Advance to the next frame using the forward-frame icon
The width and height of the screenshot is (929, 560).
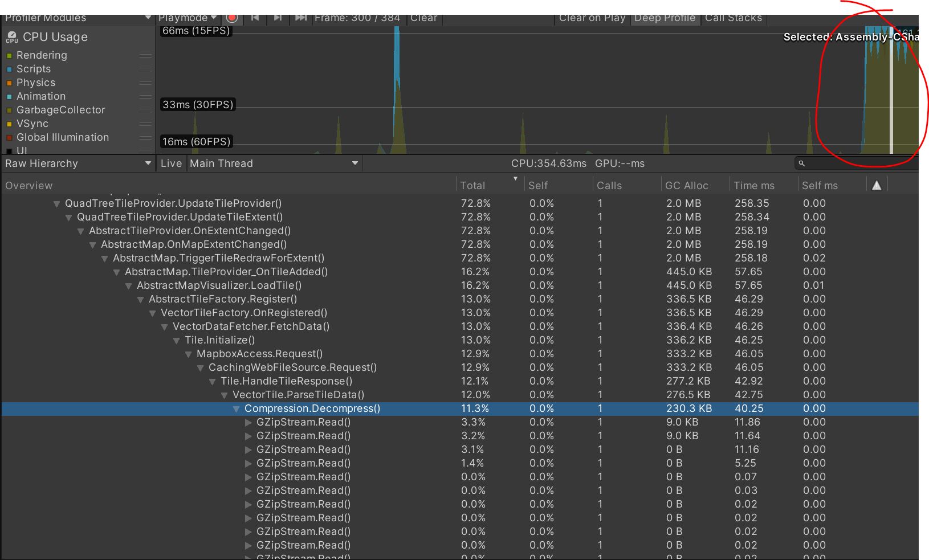278,17
